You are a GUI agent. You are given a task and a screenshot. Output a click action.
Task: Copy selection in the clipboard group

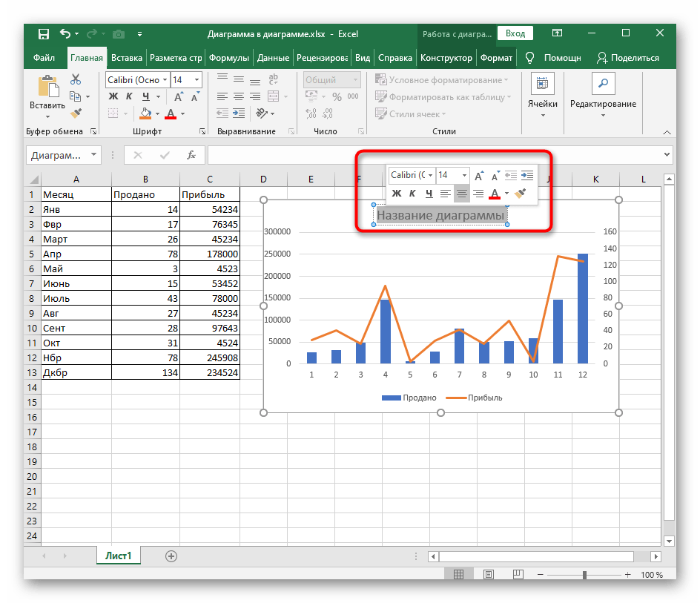pos(75,96)
